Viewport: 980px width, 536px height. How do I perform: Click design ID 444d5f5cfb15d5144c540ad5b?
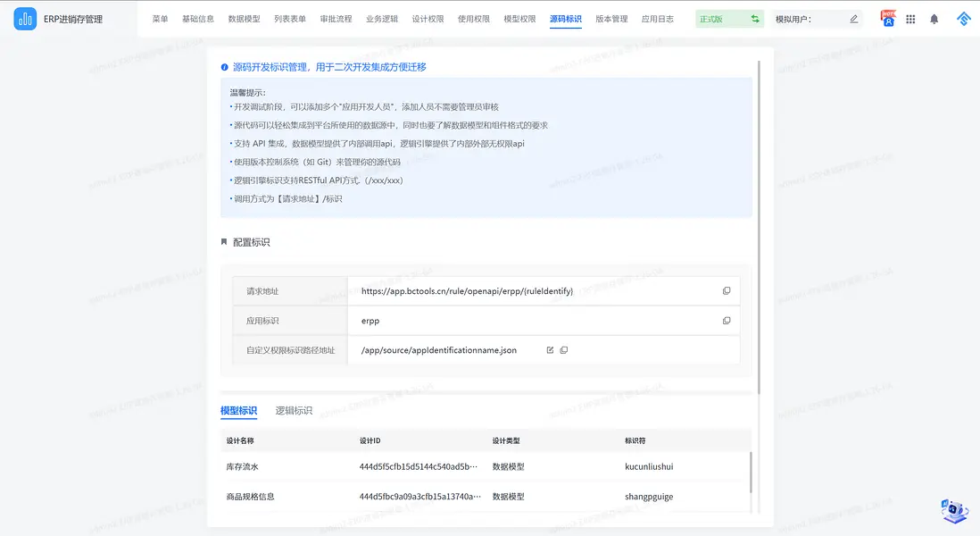pyautogui.click(x=418, y=466)
